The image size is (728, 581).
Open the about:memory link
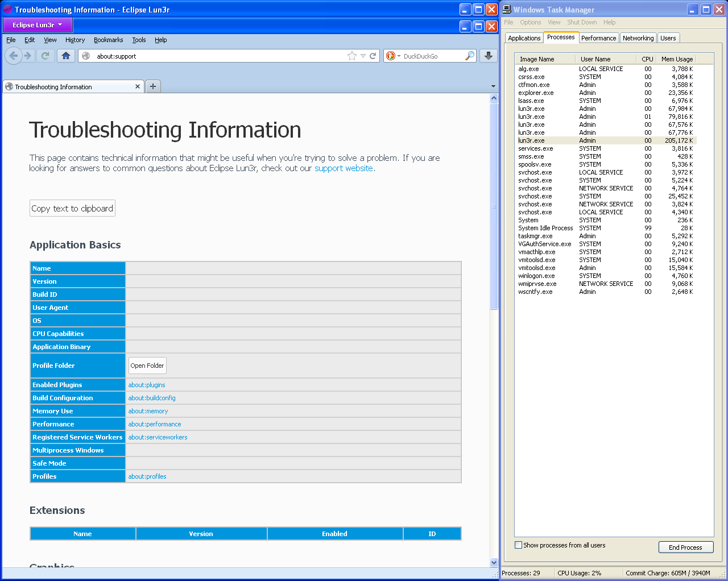[x=148, y=411]
